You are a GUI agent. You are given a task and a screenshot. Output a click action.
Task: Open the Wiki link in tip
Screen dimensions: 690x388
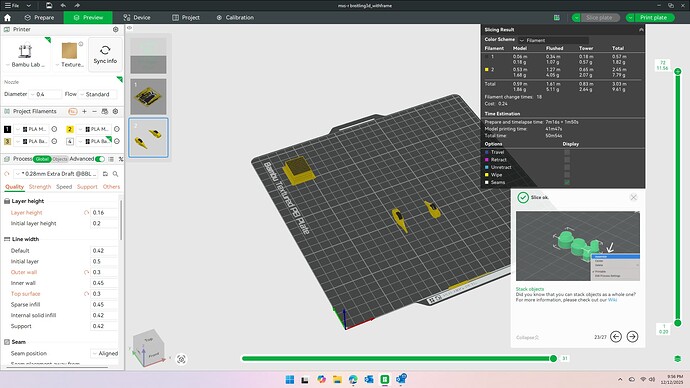612,300
